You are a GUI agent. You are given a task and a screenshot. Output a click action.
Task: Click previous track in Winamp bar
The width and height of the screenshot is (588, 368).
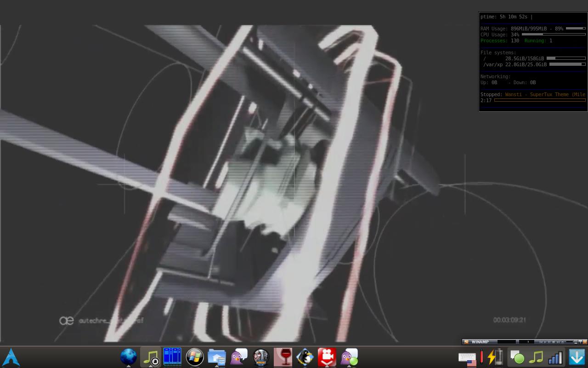tap(541, 342)
